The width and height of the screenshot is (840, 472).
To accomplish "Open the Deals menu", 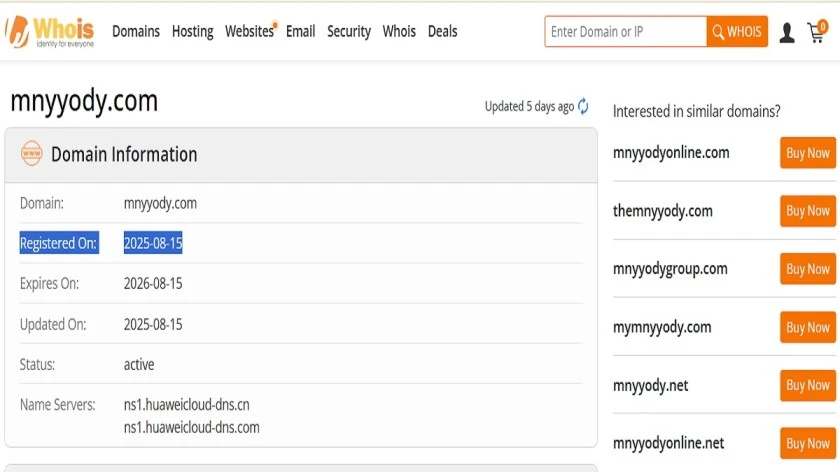I will 442,32.
